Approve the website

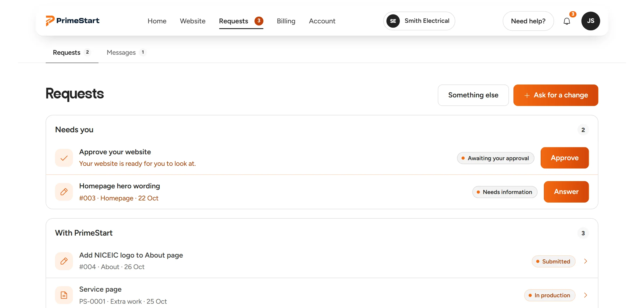coord(565,158)
